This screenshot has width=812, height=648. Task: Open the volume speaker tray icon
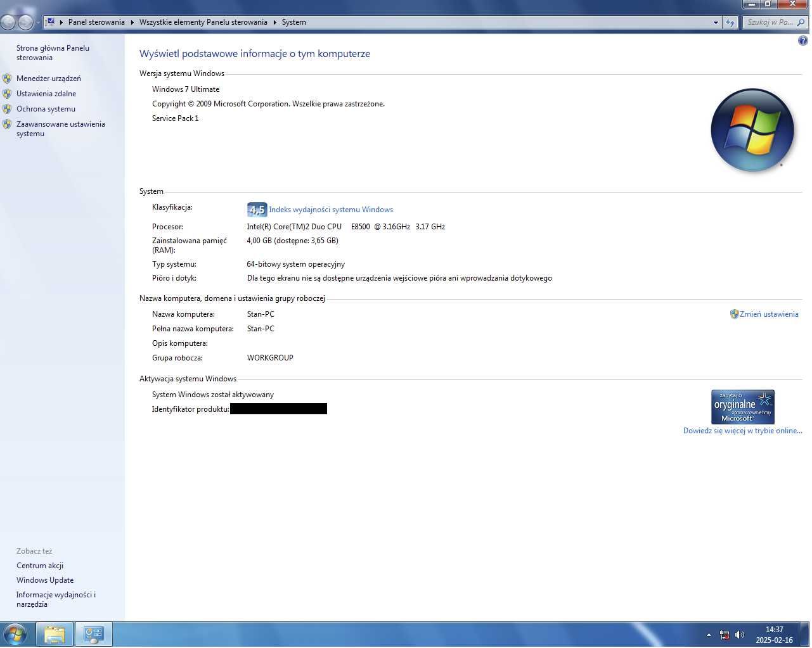[x=740, y=635]
